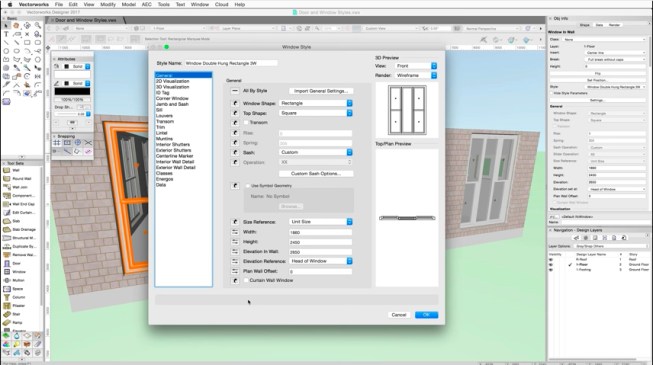Select the Pan hand tool

pyautogui.click(x=17, y=25)
